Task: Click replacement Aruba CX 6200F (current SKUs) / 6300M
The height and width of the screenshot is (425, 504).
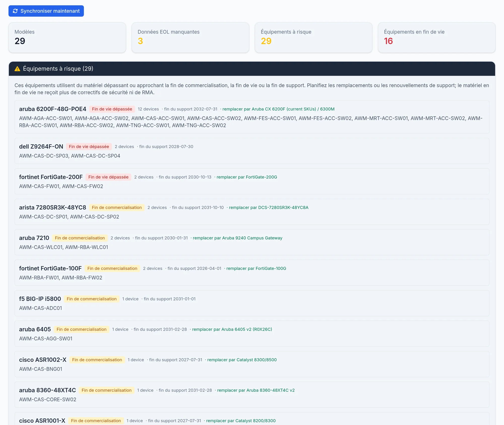Action: 278,109
